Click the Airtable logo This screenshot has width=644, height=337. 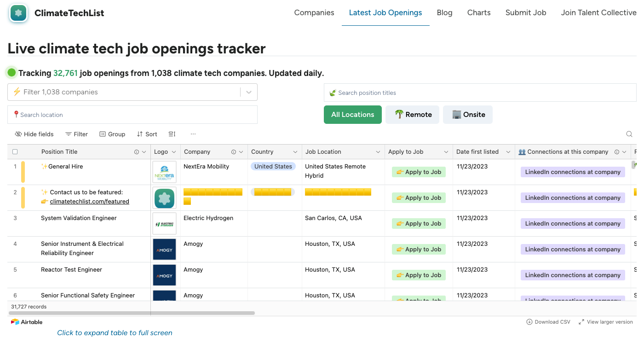tap(27, 322)
